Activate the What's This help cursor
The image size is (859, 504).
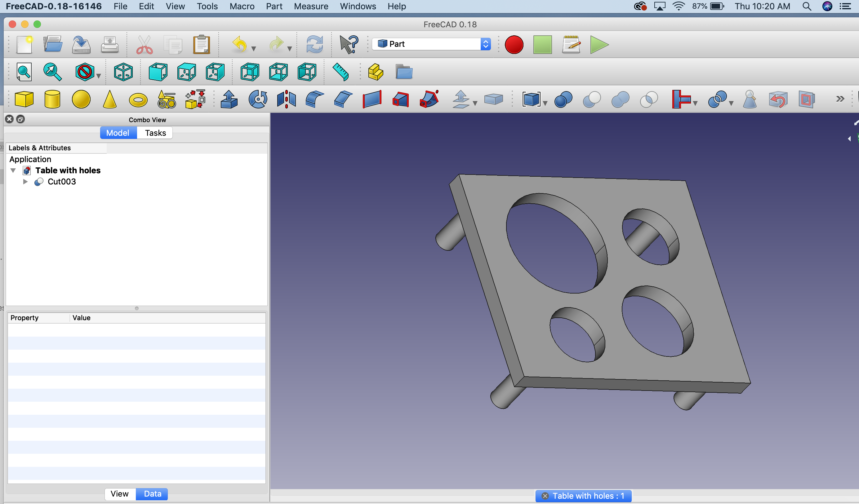349,44
